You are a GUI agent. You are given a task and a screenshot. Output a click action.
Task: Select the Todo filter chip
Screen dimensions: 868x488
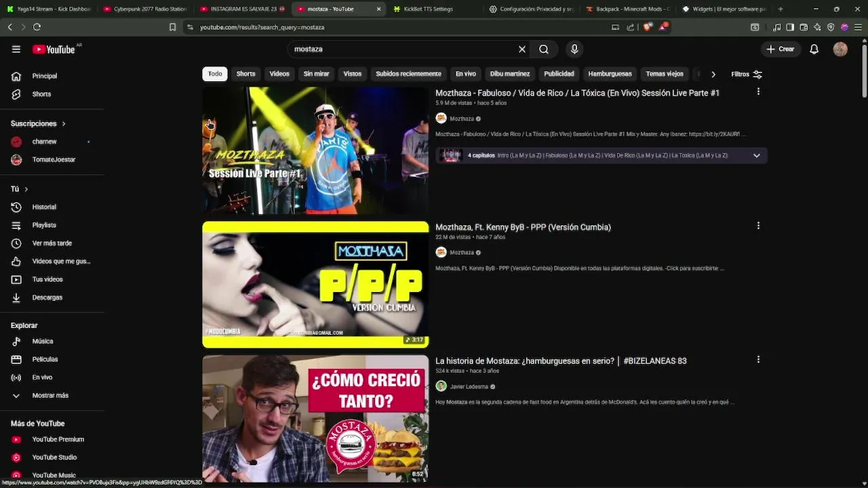coord(215,74)
